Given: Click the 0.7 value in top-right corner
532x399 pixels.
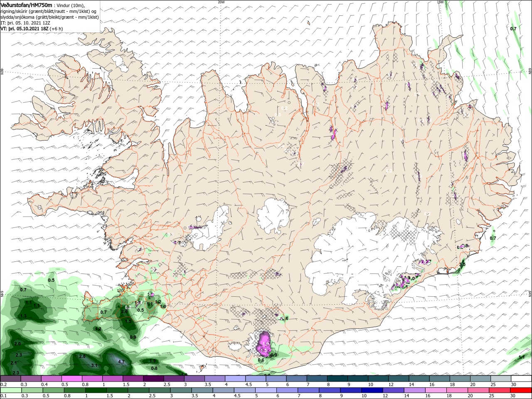Looking at the screenshot, I should (x=513, y=29).
